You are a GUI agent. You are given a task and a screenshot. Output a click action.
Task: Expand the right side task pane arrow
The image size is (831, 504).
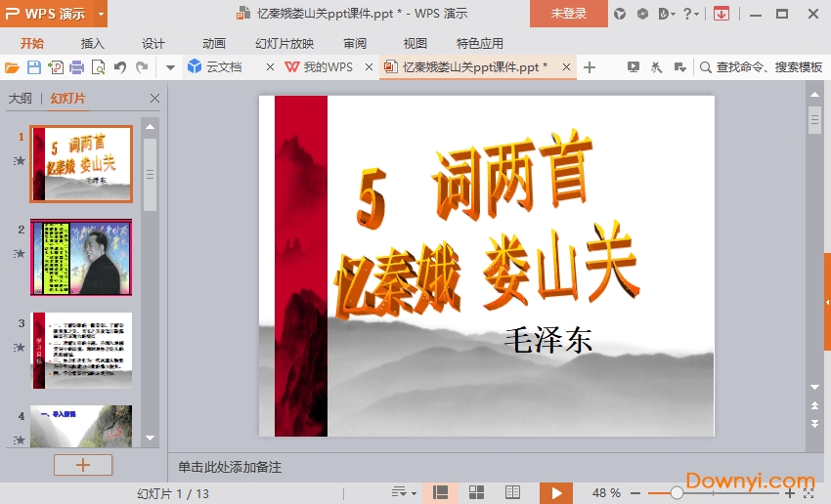tap(827, 302)
